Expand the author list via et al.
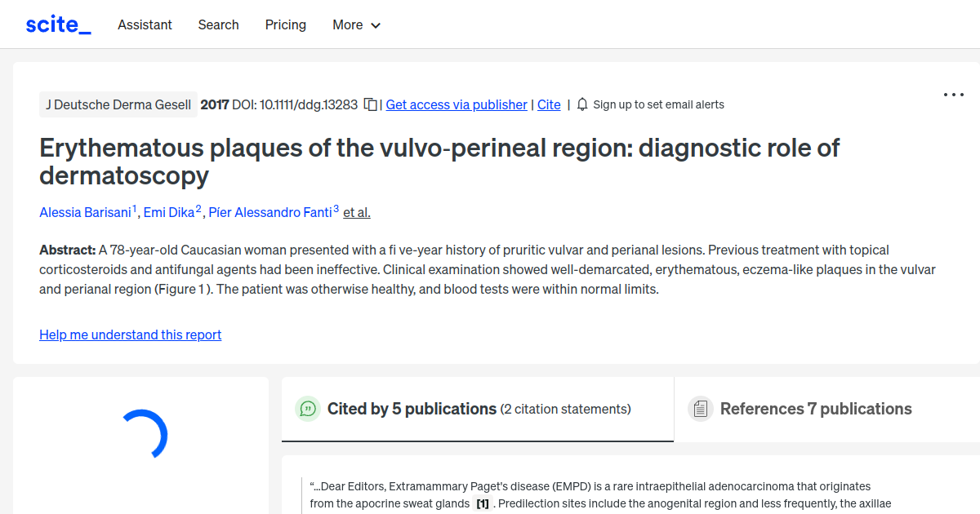 coord(356,212)
